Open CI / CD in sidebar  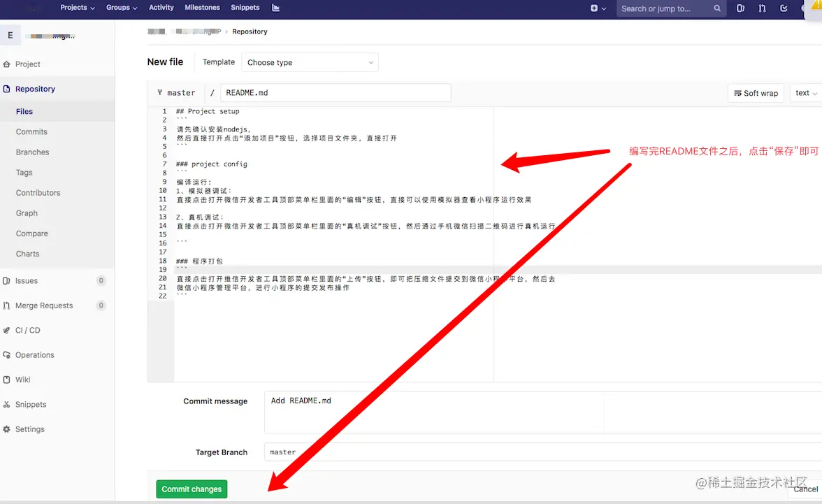(28, 330)
